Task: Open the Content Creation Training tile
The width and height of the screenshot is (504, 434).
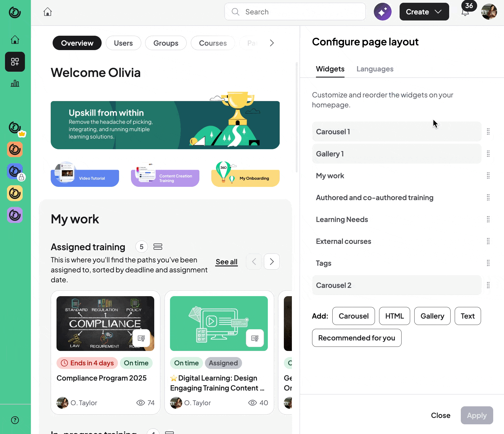Action: click(x=165, y=178)
